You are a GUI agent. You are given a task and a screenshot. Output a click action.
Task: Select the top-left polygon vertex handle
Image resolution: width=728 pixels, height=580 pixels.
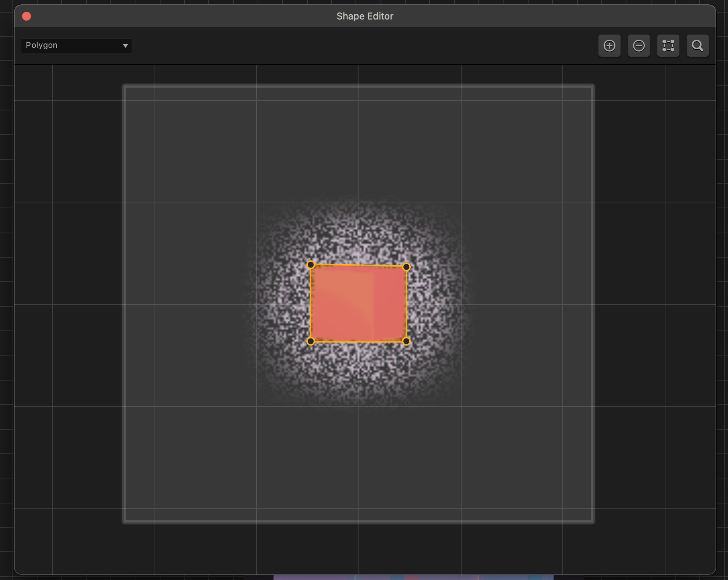pos(311,265)
